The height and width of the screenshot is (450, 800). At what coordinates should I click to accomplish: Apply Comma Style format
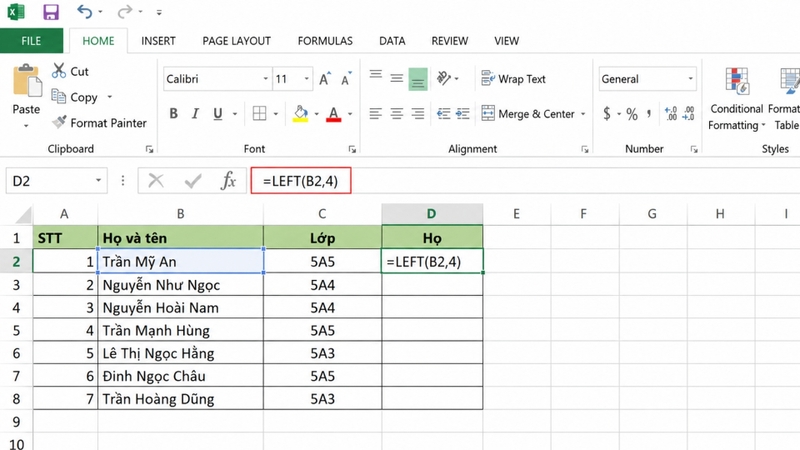click(x=649, y=113)
